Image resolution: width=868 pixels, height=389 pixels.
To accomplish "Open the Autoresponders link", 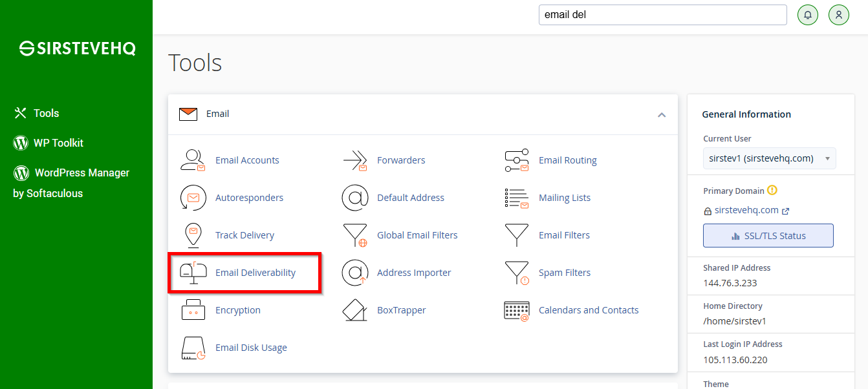I will click(249, 198).
